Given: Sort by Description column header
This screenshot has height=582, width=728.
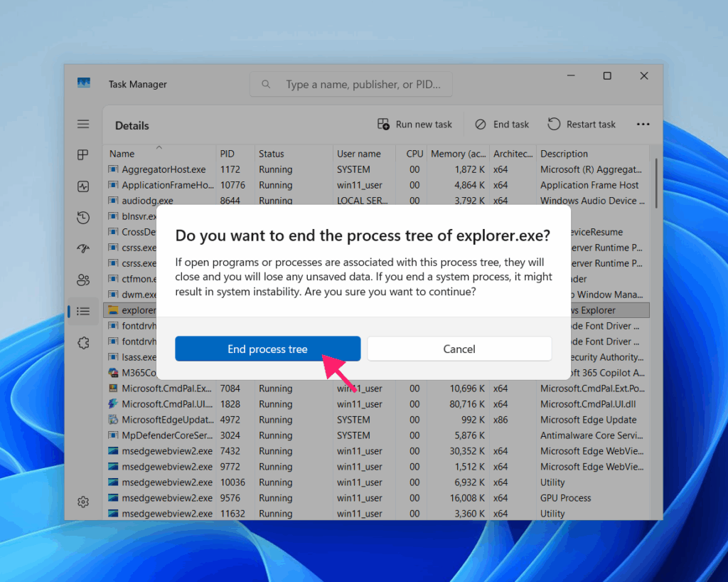Looking at the screenshot, I should click(x=592, y=153).
